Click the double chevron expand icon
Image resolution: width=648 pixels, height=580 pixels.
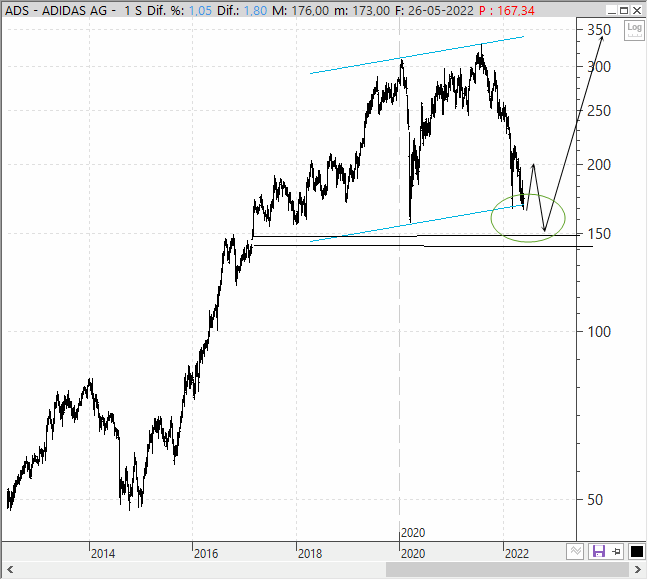[x=575, y=551]
